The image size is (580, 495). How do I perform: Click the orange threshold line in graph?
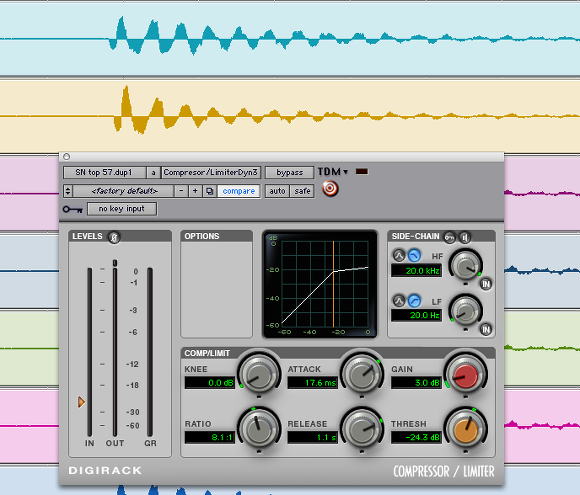point(334,284)
